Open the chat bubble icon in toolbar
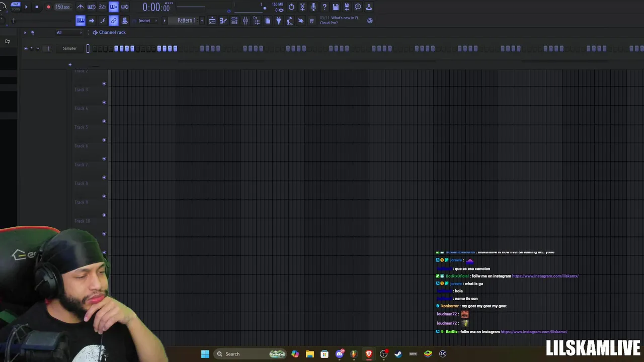644x362 pixels. [358, 7]
